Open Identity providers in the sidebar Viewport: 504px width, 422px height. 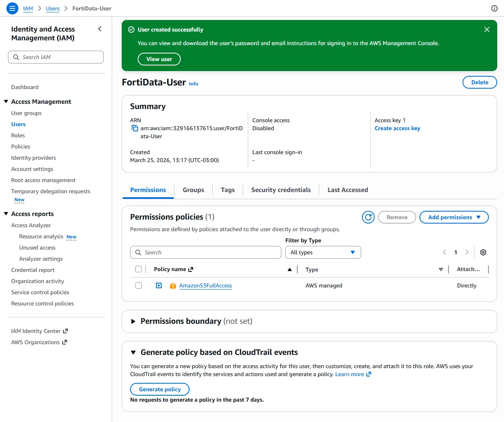[34, 158]
